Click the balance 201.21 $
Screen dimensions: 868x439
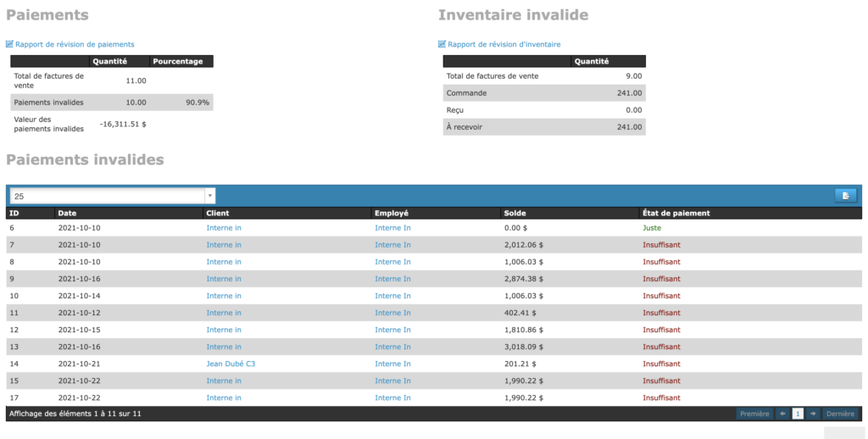(520, 364)
